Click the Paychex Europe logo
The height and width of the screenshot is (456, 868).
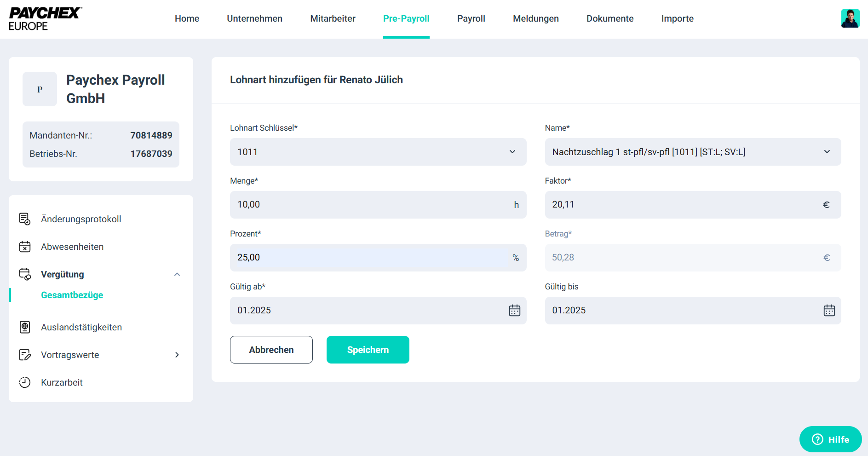45,19
